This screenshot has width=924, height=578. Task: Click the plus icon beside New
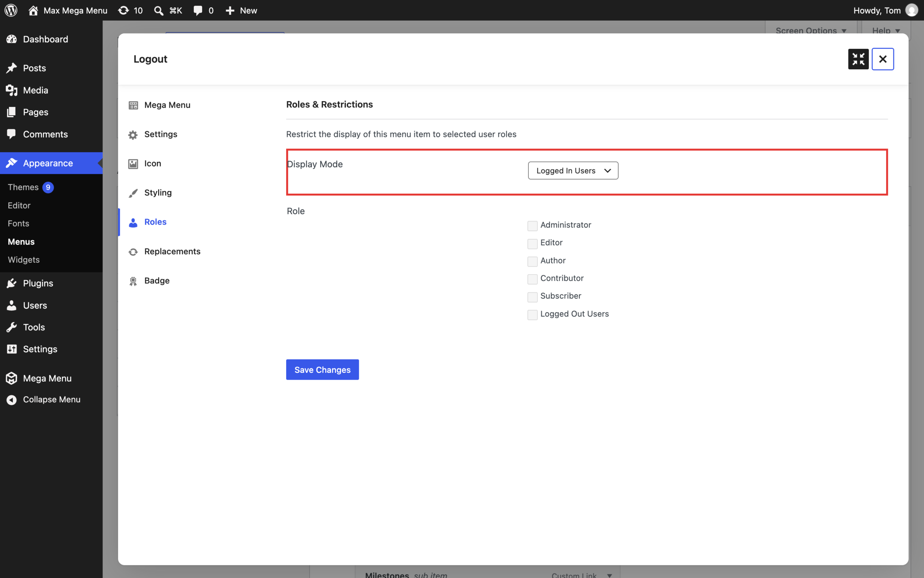230,10
